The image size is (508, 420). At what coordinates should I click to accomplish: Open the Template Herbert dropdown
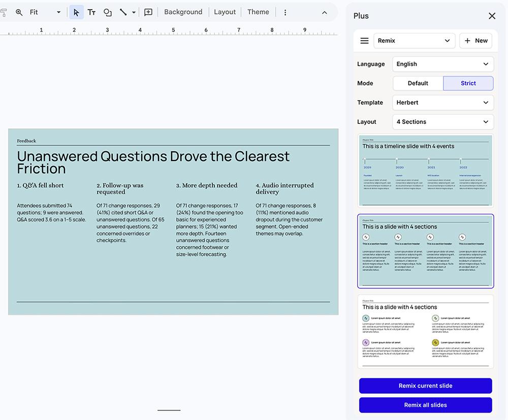[x=443, y=103]
